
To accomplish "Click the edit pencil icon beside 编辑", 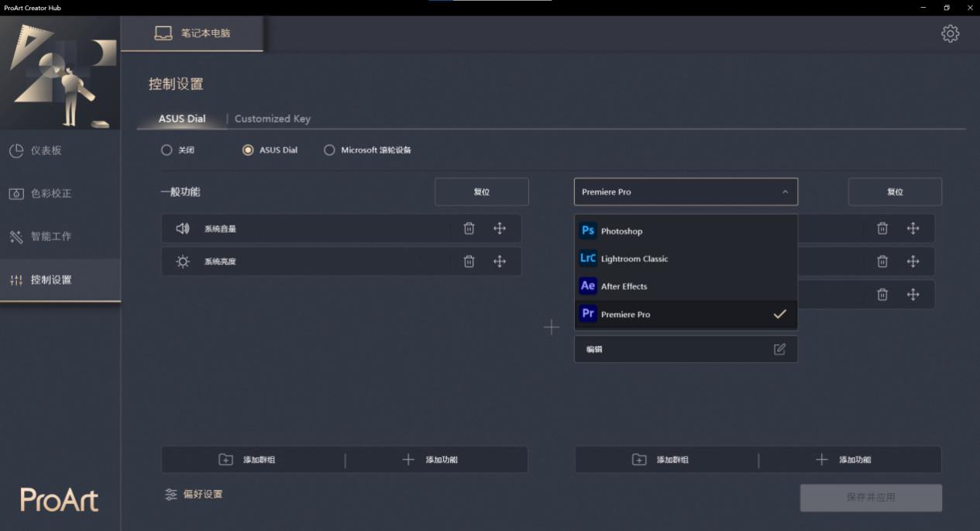I will tap(779, 350).
